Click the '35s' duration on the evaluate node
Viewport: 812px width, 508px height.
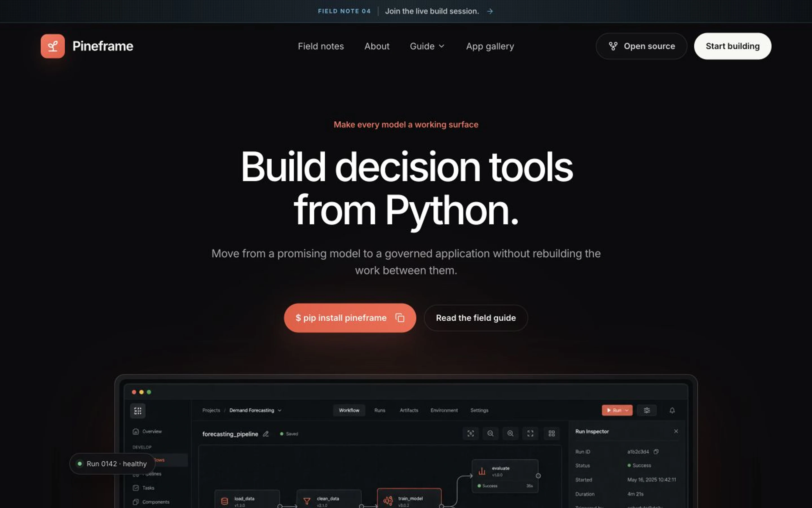pyautogui.click(x=529, y=486)
